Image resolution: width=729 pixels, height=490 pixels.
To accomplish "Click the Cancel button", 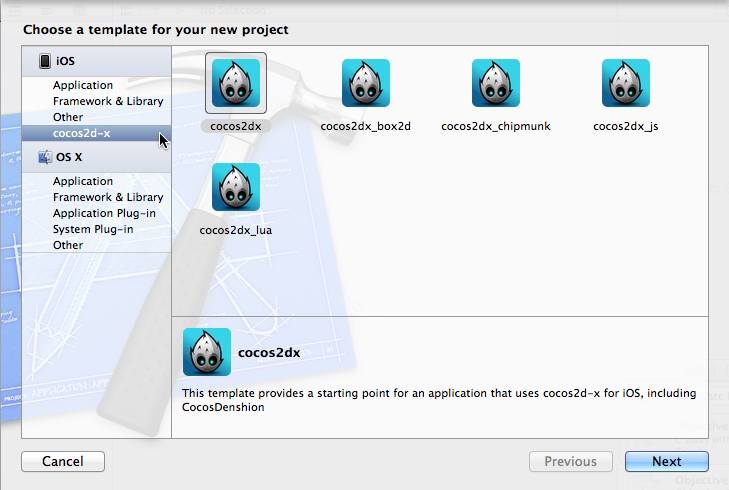I will coord(63,461).
